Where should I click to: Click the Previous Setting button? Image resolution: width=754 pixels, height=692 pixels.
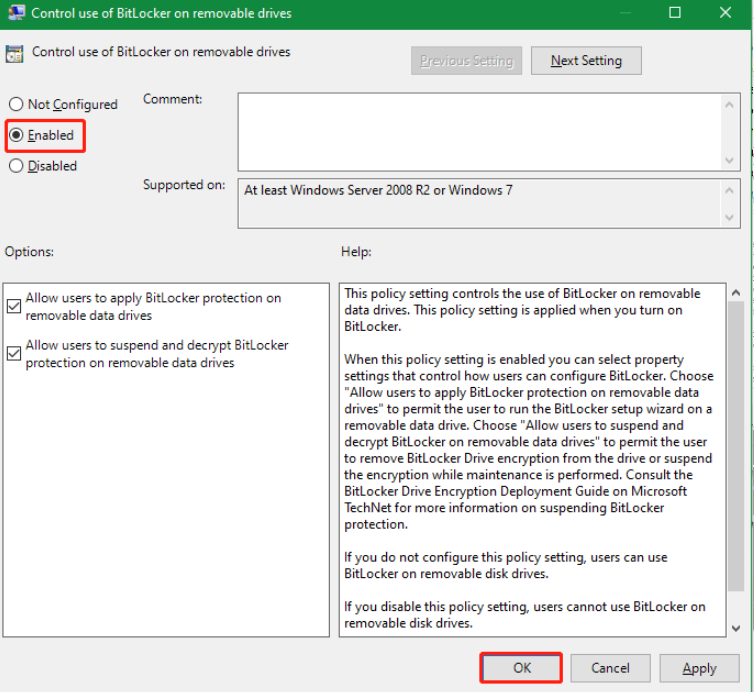(466, 61)
